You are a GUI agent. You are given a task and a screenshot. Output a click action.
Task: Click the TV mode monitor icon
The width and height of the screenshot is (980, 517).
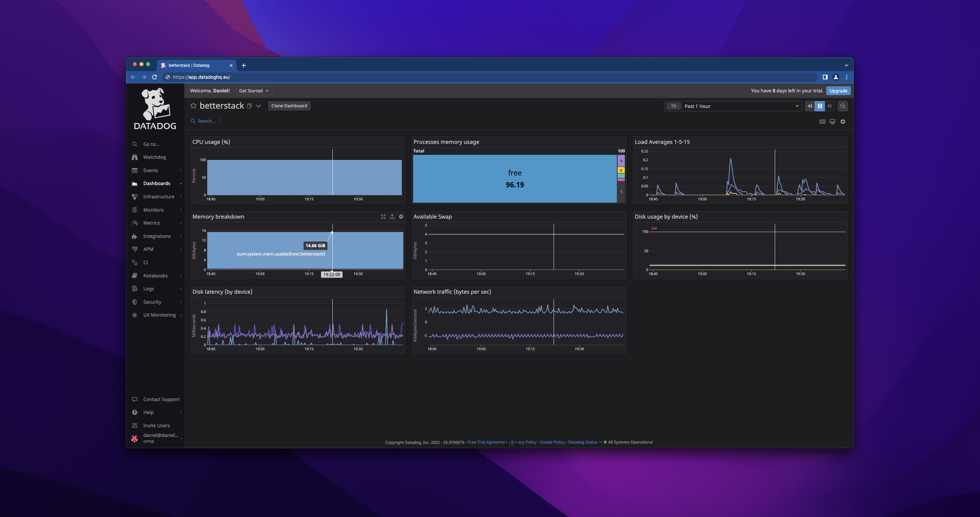pos(832,121)
